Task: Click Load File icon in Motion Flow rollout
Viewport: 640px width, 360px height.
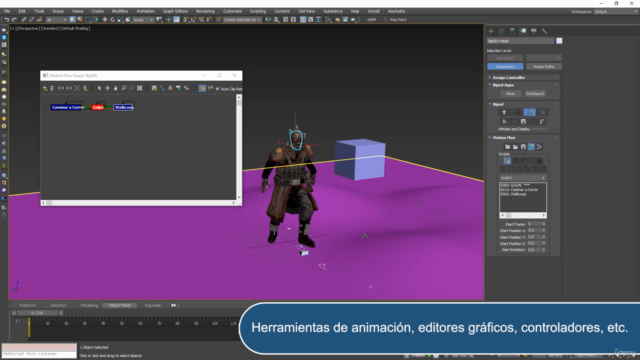Action: point(507,147)
